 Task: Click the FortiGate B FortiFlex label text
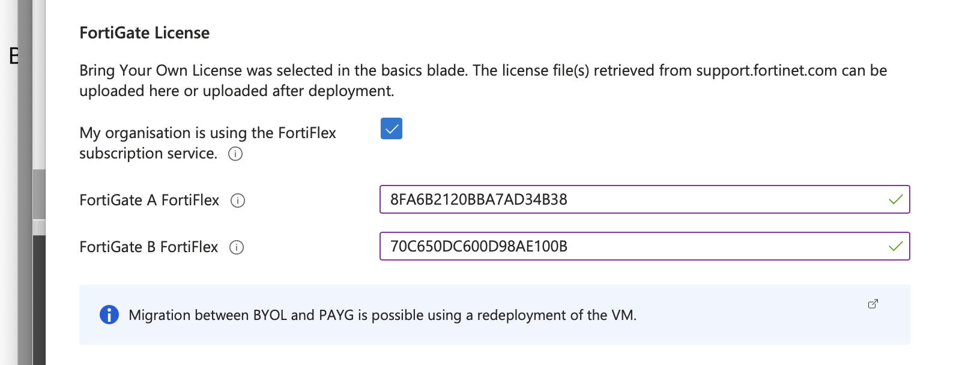(148, 247)
